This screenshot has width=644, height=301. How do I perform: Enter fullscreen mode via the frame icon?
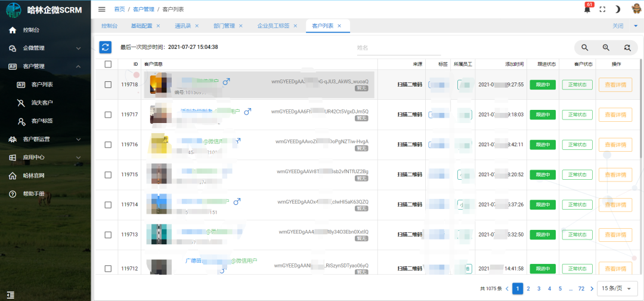click(x=602, y=9)
